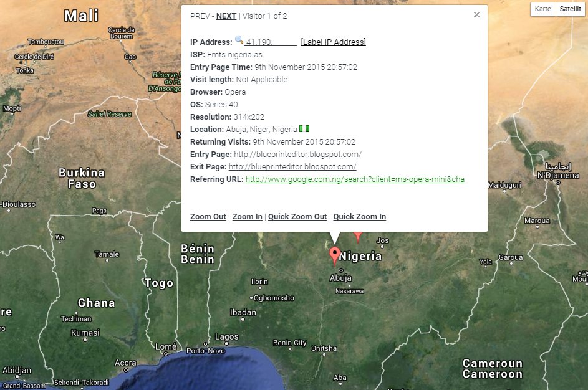This screenshot has height=390, width=588.
Task: Click the partially hidden red marker near Jos
Action: click(358, 237)
